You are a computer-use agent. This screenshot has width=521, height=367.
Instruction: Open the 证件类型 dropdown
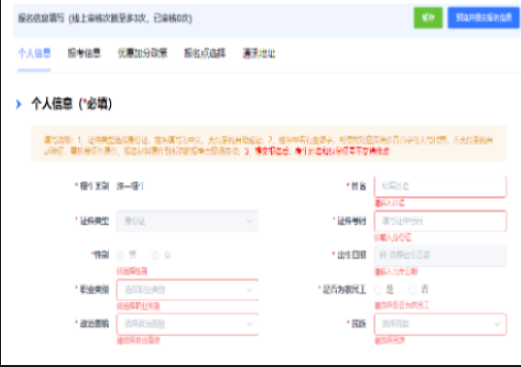[x=187, y=221]
